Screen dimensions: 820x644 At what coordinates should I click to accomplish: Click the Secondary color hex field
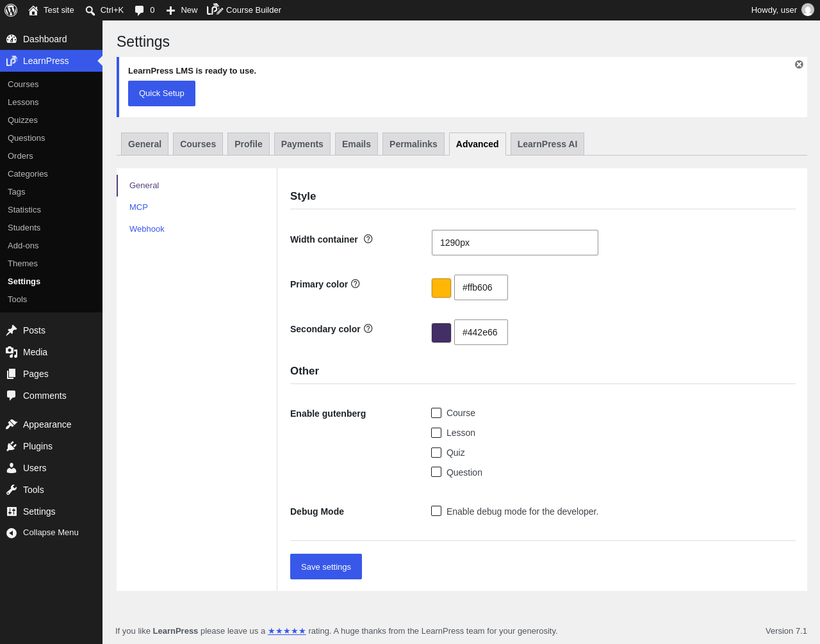point(481,332)
